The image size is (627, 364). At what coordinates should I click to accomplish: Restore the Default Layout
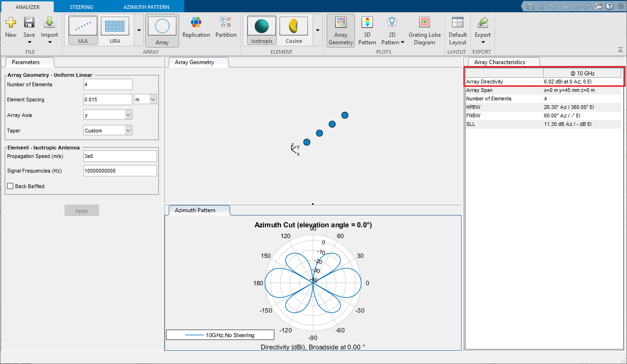click(x=457, y=31)
